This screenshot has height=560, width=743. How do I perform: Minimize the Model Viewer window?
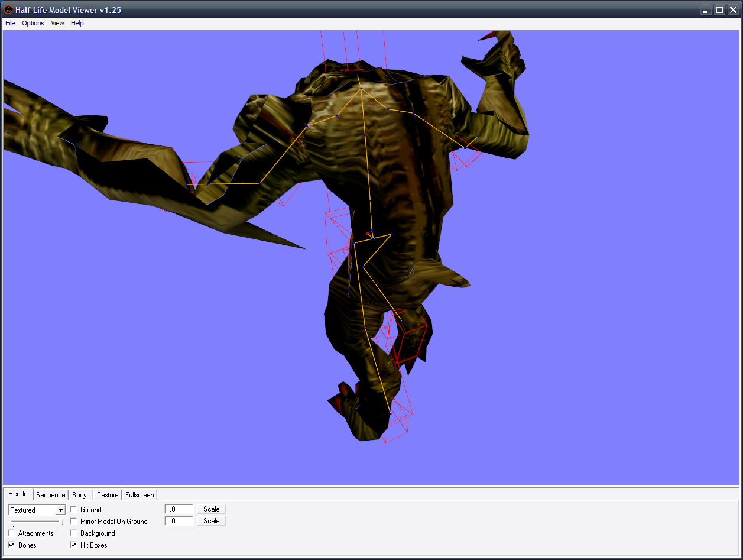pos(706,9)
